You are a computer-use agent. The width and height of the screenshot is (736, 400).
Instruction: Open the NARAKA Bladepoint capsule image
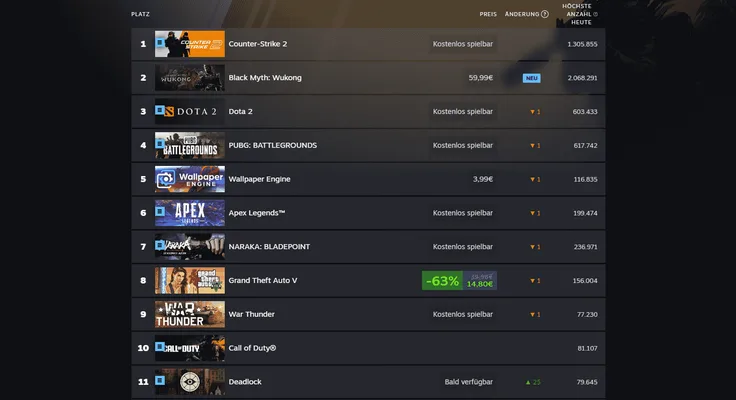pyautogui.click(x=190, y=246)
